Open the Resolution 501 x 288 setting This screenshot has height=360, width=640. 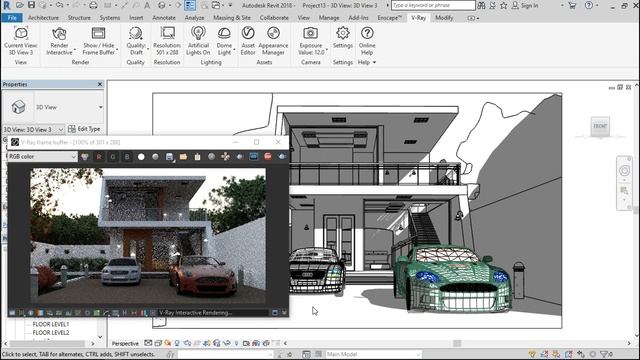click(x=167, y=41)
